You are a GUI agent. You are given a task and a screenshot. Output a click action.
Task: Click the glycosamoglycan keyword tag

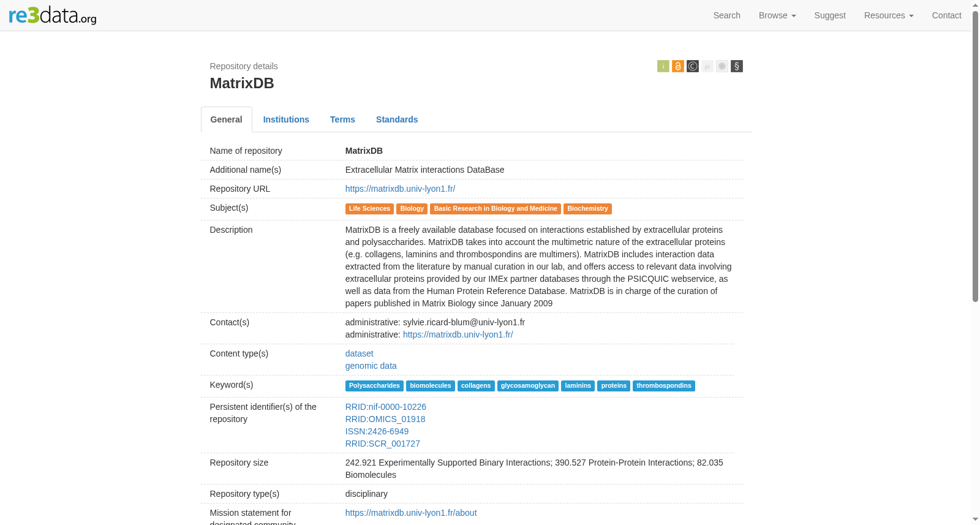coord(528,386)
